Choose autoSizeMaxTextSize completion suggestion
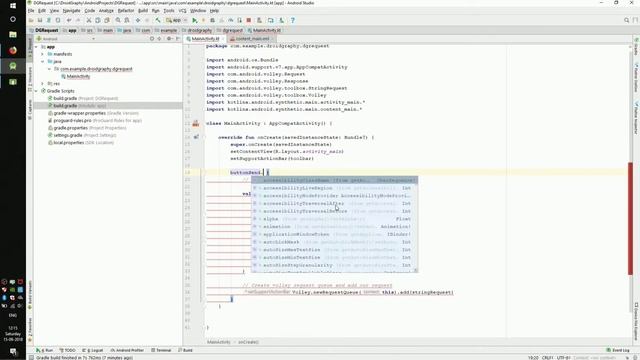Screen dimensions: 640x360 334,250
